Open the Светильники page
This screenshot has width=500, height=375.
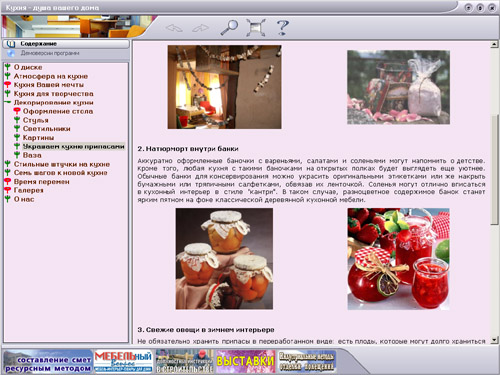coord(47,129)
